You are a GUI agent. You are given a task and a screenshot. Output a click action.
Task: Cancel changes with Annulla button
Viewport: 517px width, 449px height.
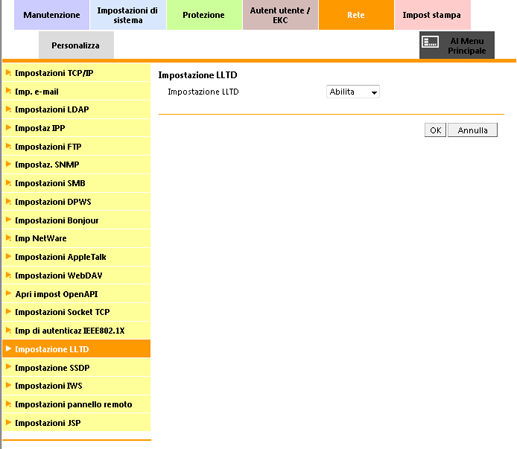click(x=473, y=130)
